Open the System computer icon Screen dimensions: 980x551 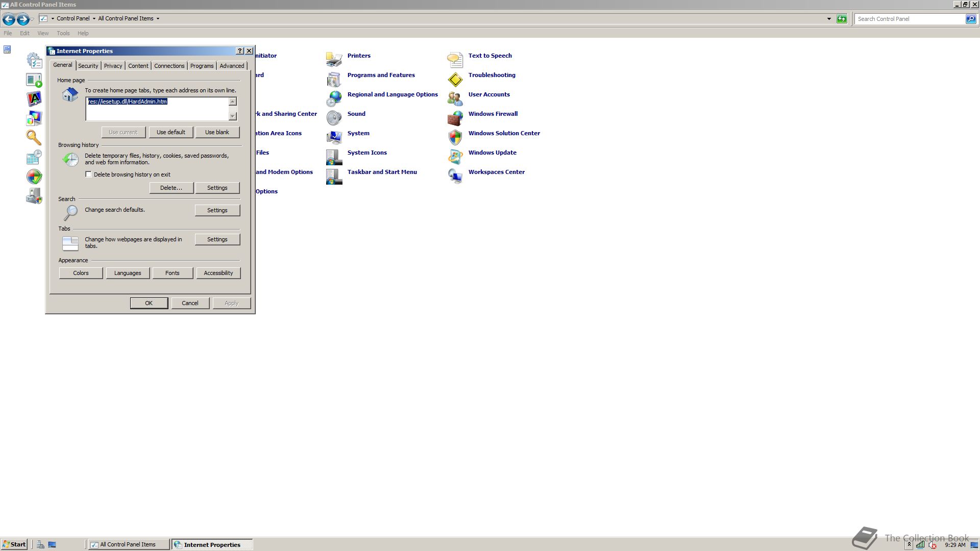tap(334, 137)
